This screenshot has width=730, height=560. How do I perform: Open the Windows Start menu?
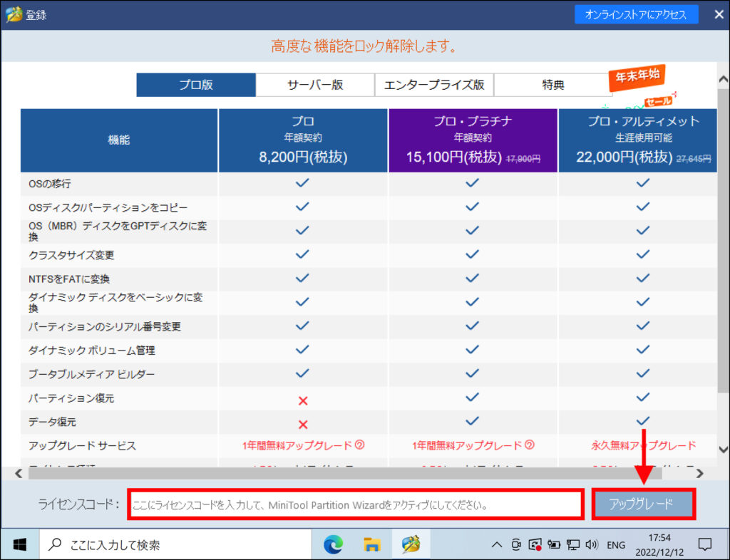pos(19,544)
